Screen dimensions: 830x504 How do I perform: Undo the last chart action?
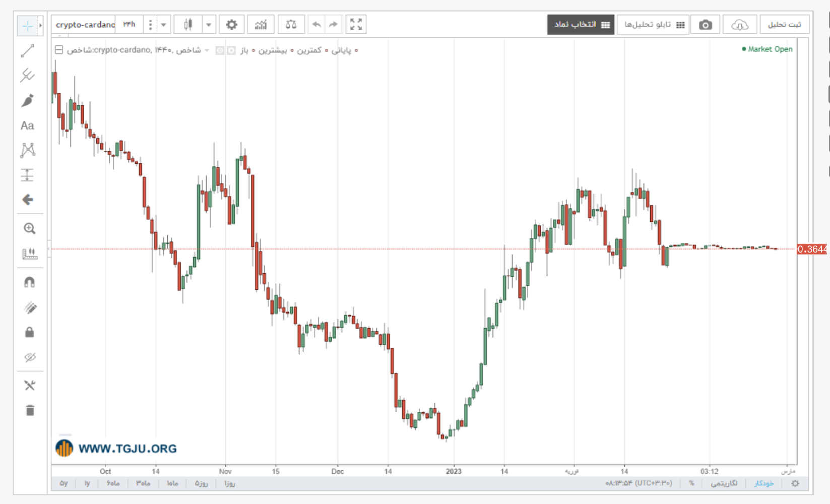tap(316, 24)
